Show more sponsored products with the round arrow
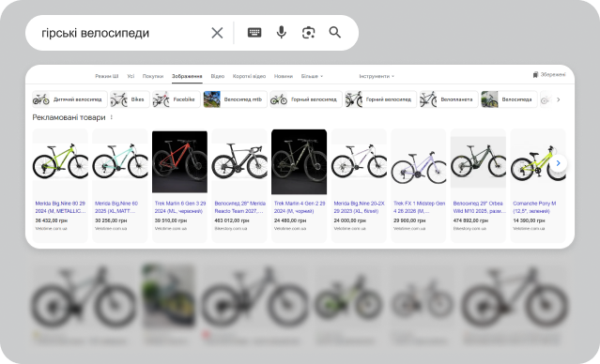This screenshot has height=364, width=600. [558, 163]
